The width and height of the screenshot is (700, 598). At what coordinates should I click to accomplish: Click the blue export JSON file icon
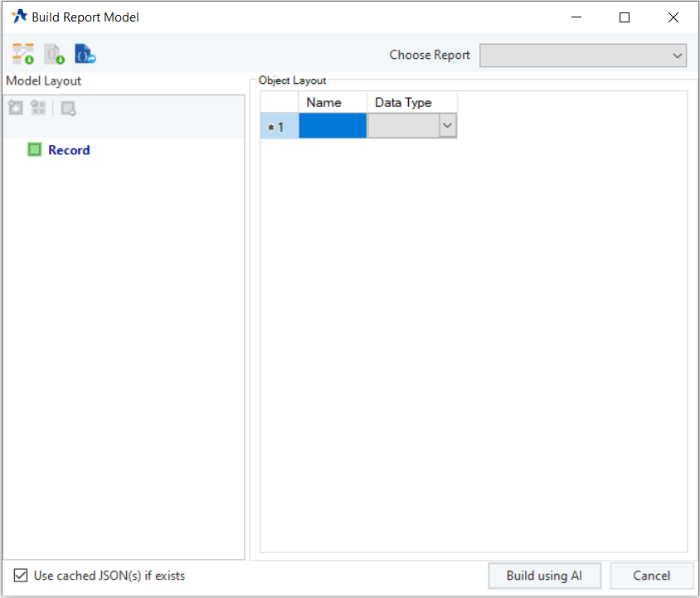85,55
